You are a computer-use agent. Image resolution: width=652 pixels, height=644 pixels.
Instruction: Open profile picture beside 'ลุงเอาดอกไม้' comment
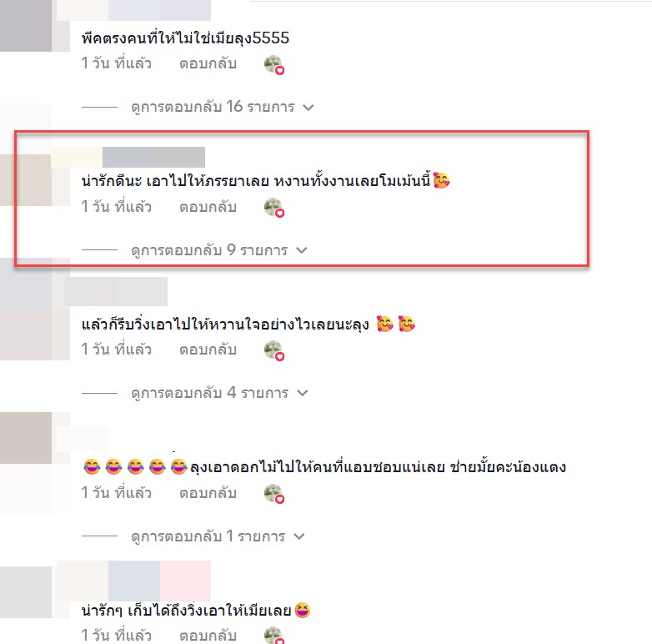[26, 438]
